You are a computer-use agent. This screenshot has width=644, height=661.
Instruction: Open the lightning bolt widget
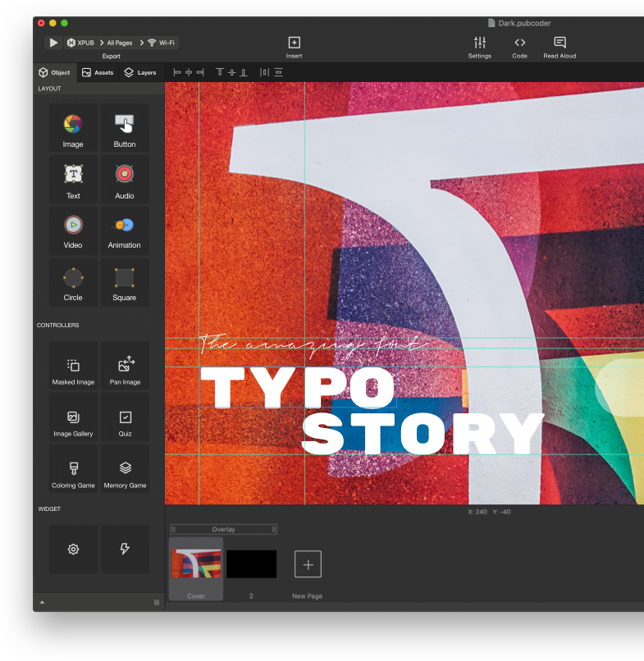coord(125,549)
